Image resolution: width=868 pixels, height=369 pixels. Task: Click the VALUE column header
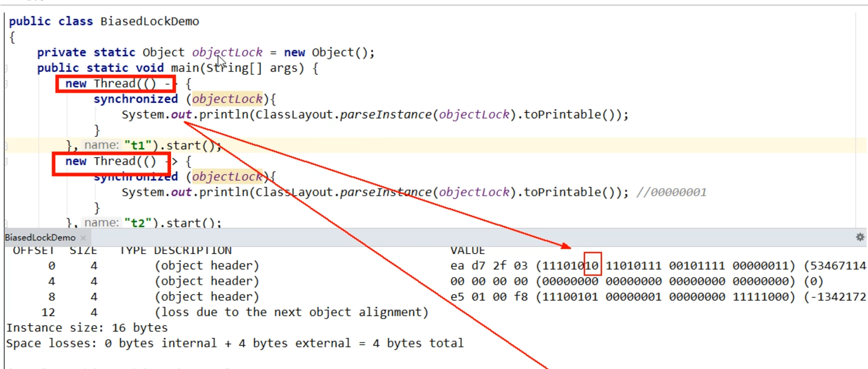point(468,251)
